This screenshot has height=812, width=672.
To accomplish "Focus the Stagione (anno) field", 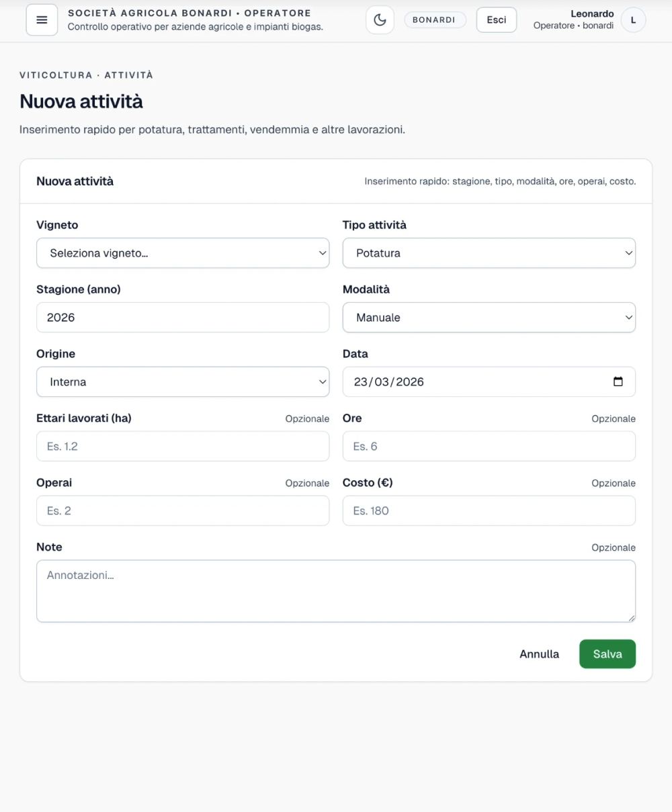I will click(x=183, y=317).
